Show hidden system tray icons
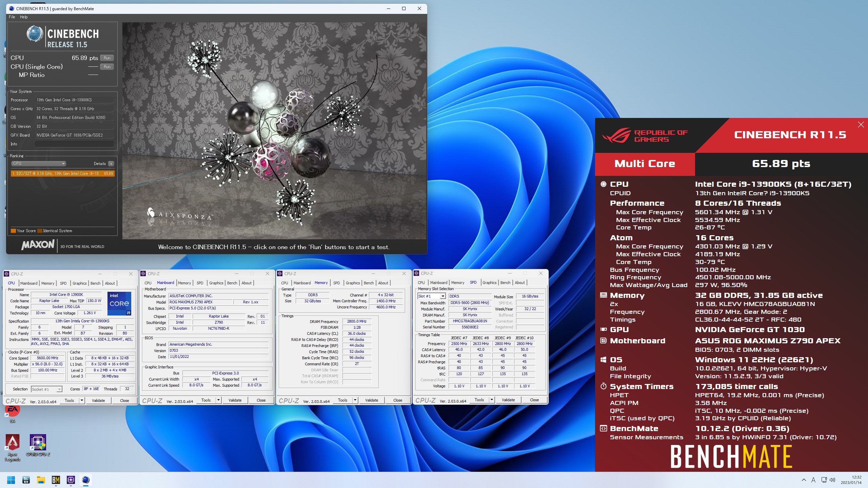 point(804,480)
